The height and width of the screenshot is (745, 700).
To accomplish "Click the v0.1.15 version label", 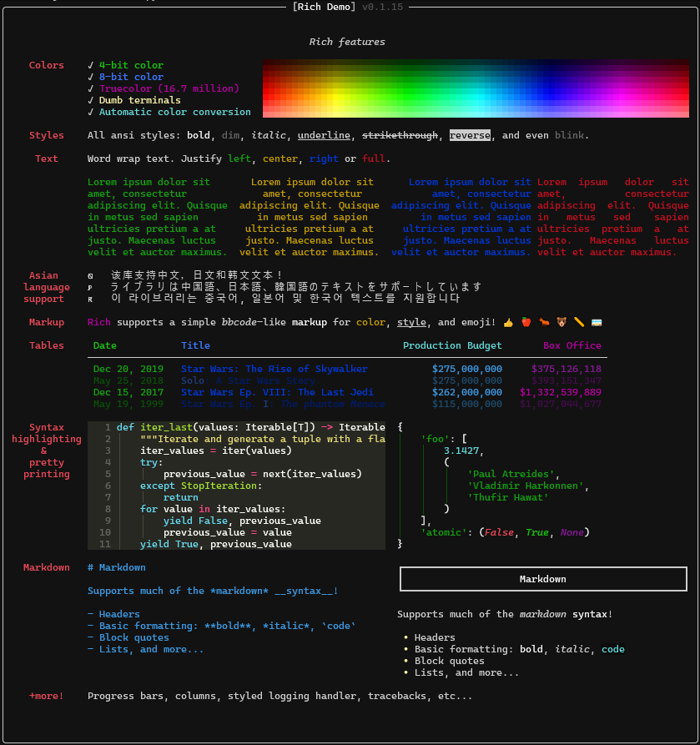I will (x=383, y=7).
